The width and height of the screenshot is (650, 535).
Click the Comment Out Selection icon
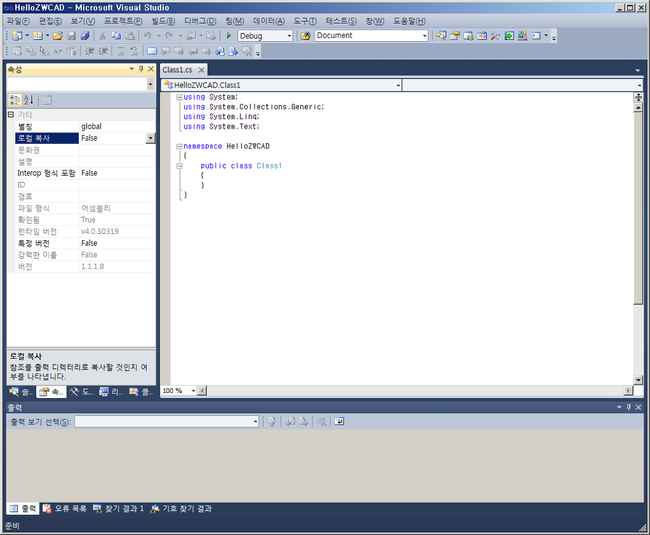point(120,51)
